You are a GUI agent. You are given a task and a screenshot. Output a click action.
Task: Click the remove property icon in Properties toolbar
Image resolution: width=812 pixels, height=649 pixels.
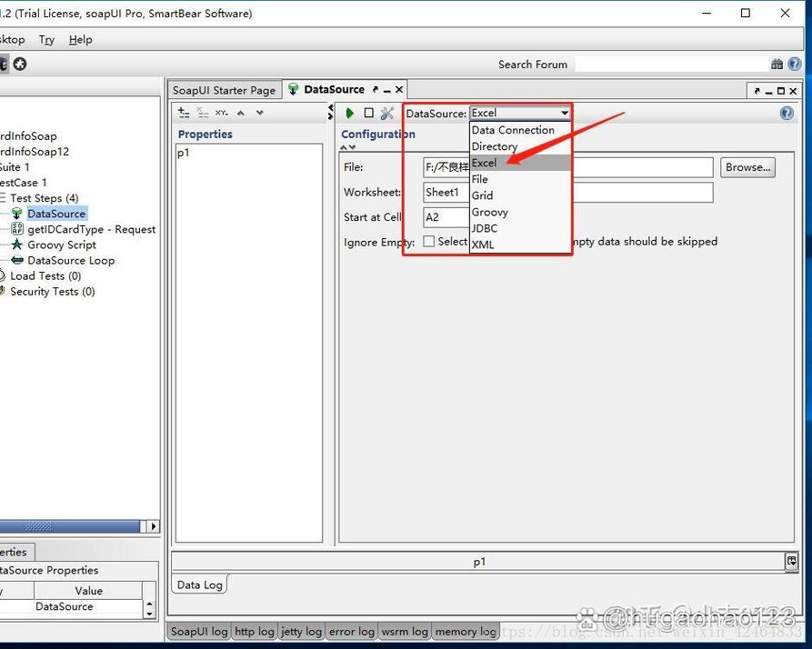coord(203,113)
